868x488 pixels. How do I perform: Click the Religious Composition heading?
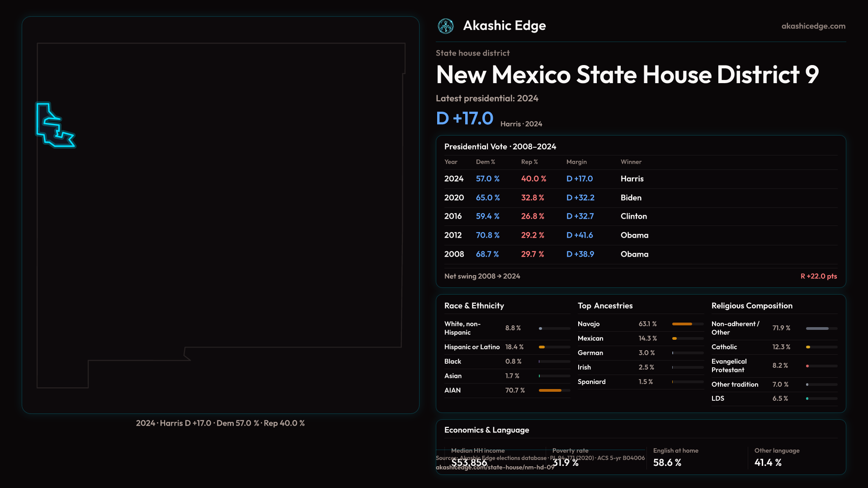pos(751,306)
